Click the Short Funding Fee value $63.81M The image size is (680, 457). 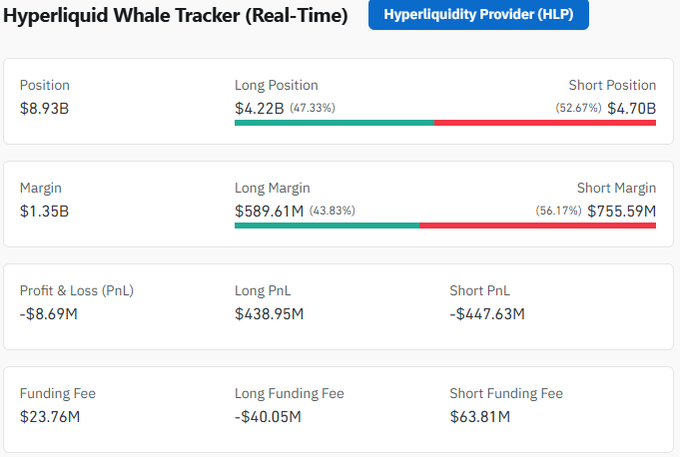point(480,417)
